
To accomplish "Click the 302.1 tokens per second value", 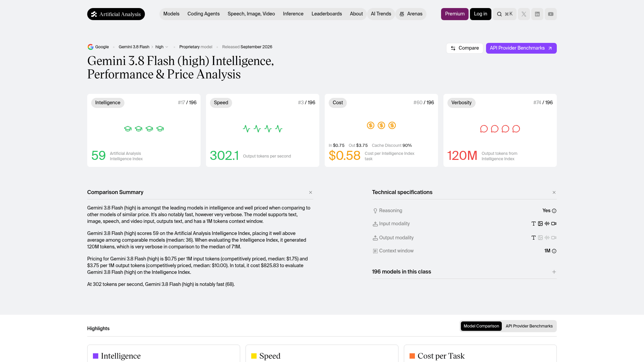I will pos(224,156).
